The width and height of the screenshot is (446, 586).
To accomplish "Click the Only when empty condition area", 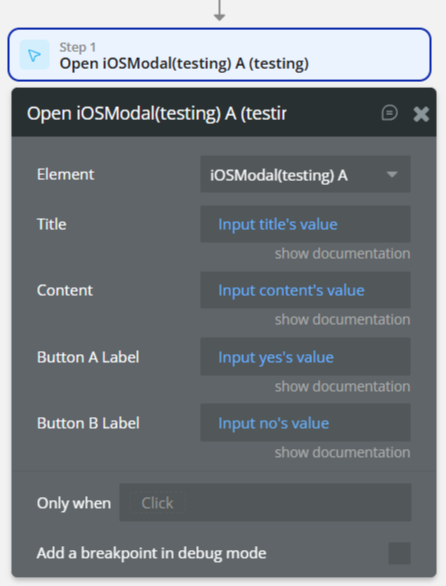I will 265,503.
